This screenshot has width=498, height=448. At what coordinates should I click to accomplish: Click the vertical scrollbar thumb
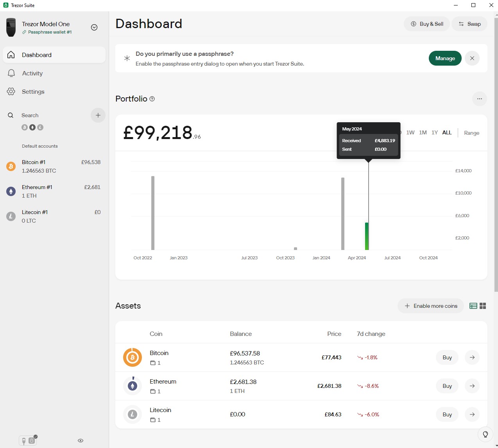(496, 154)
